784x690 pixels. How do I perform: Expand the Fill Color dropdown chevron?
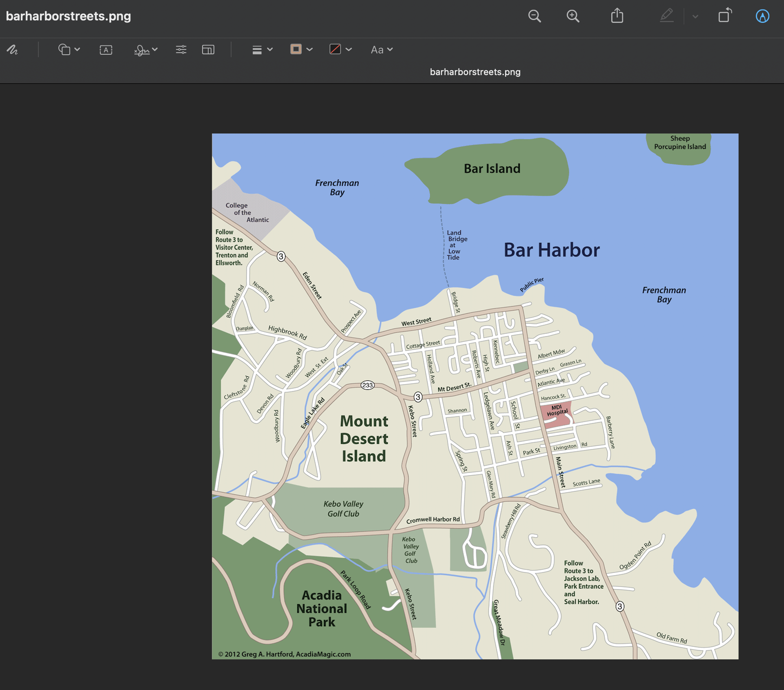pyautogui.click(x=349, y=49)
